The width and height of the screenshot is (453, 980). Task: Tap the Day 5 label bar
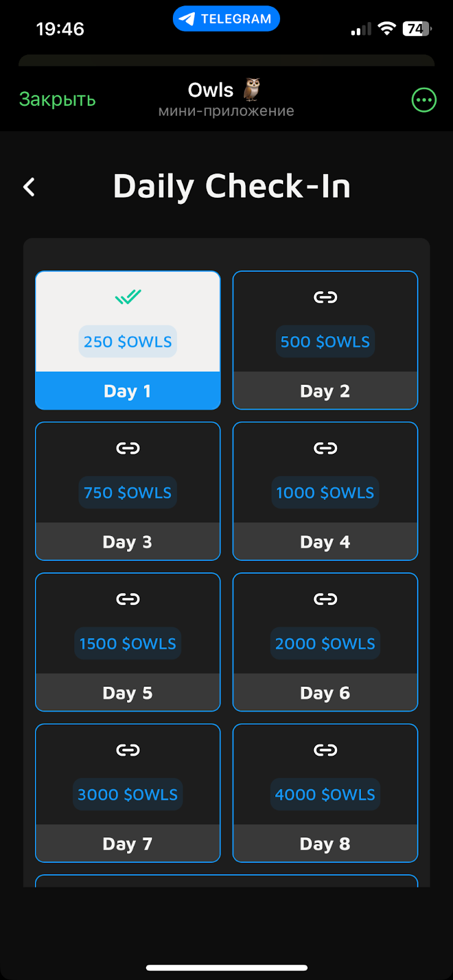[x=128, y=693]
